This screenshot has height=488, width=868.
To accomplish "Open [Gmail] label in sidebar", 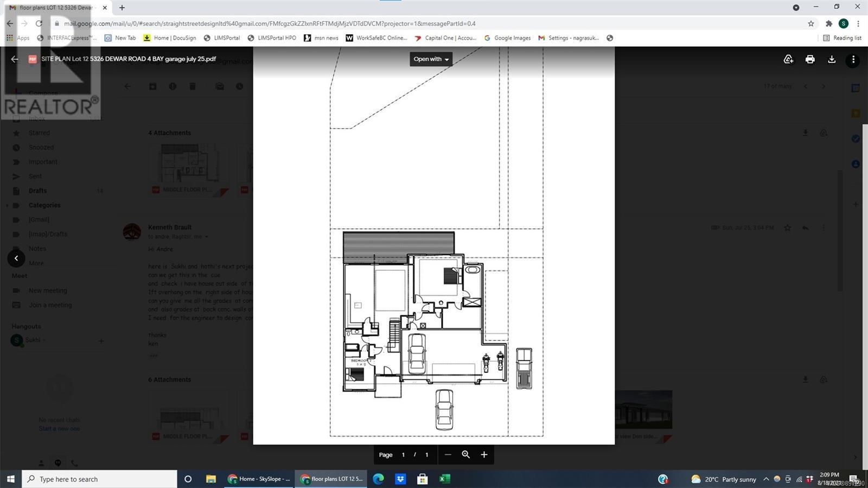I will tap(39, 220).
